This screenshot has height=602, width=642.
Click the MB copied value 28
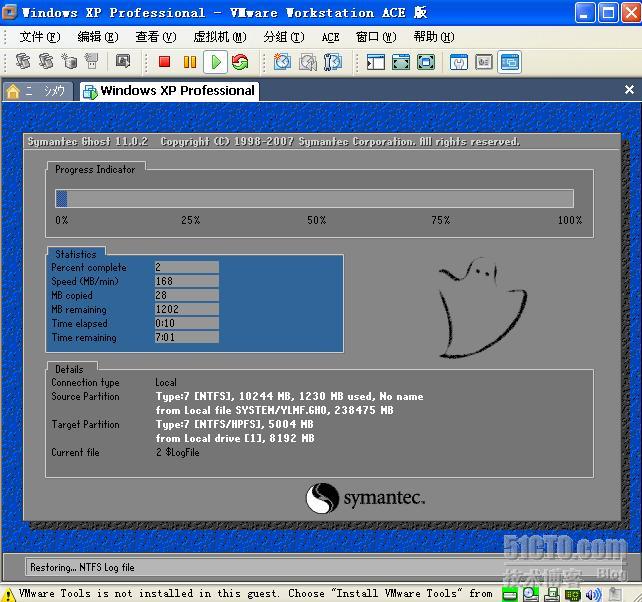pos(187,295)
